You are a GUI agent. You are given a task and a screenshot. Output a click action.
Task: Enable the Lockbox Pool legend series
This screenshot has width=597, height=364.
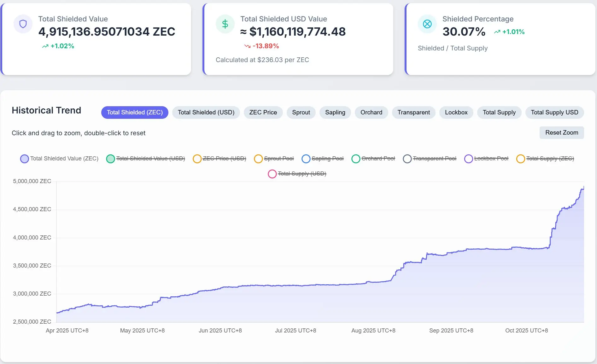(487, 159)
